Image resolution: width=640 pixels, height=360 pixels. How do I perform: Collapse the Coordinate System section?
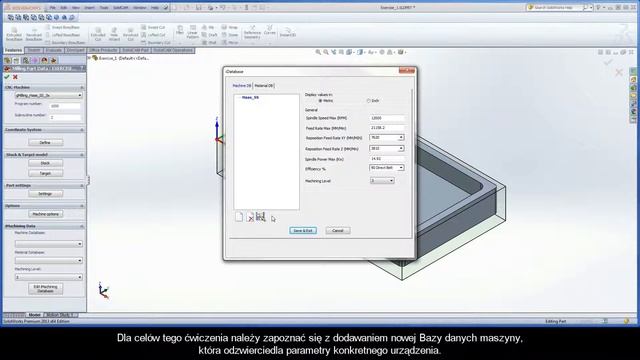82,130
